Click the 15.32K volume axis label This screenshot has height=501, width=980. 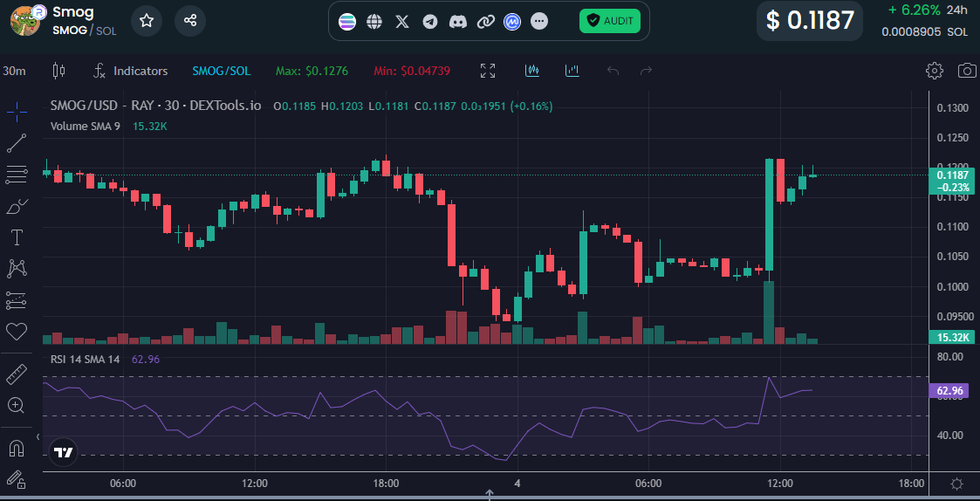(x=952, y=338)
